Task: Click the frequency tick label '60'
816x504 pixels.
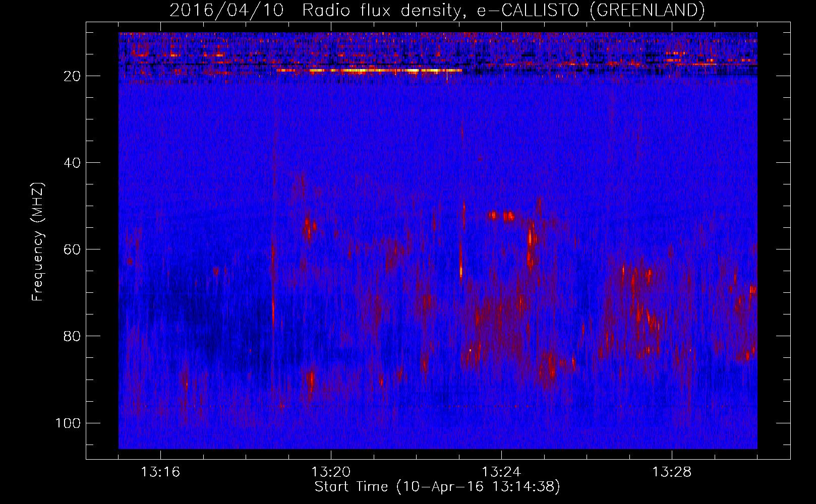Action: pos(73,249)
